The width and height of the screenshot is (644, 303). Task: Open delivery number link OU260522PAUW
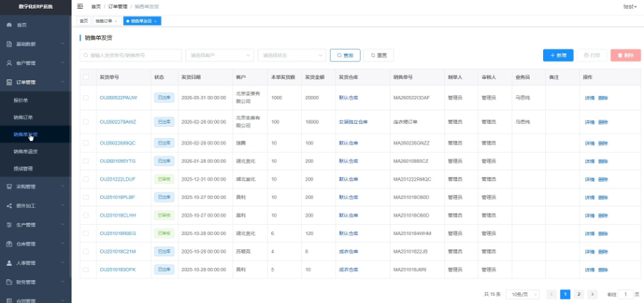[118, 98]
